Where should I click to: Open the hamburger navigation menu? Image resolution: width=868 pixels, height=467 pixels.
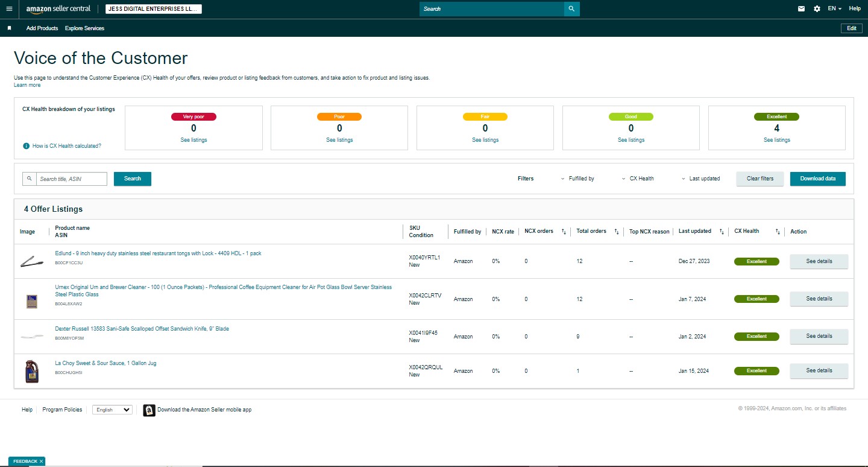point(9,8)
